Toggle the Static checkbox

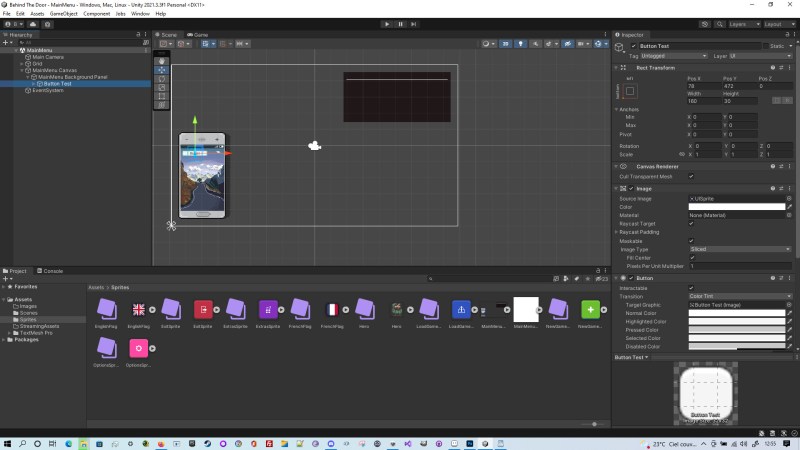coord(766,46)
